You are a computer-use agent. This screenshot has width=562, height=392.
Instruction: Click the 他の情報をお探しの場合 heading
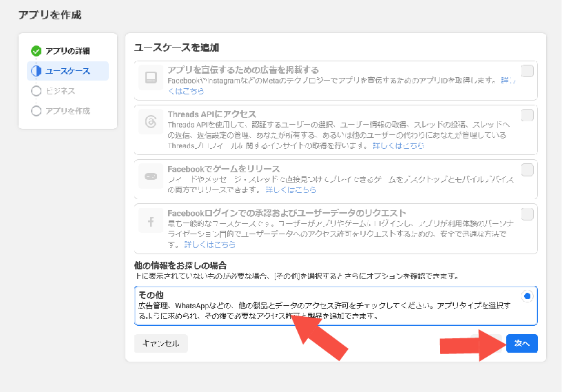(180, 265)
